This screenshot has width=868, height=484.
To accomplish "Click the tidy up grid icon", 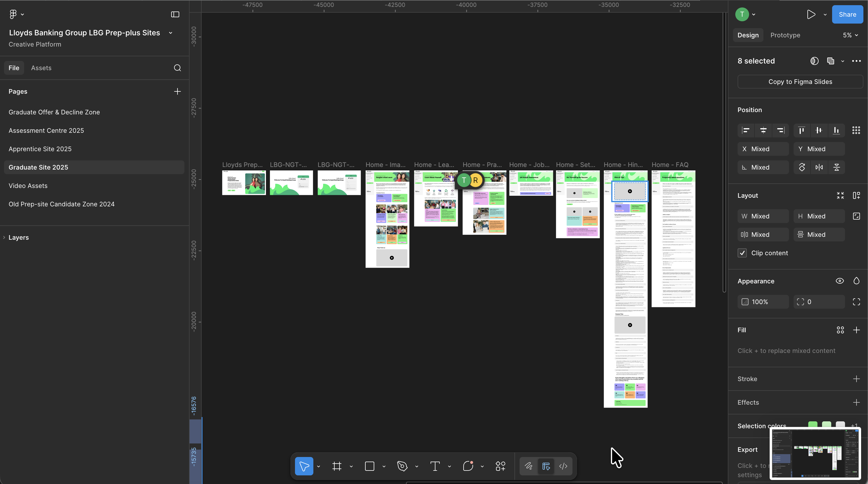I will click(x=856, y=130).
